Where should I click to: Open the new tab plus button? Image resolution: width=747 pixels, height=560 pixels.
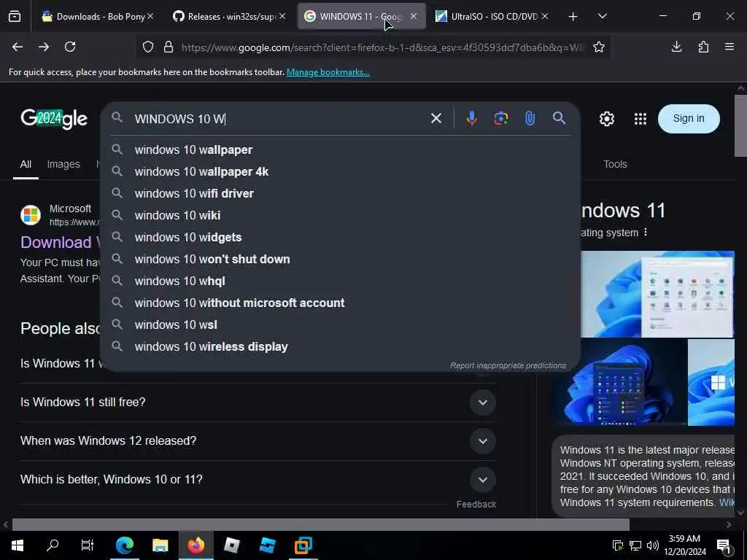(x=573, y=17)
